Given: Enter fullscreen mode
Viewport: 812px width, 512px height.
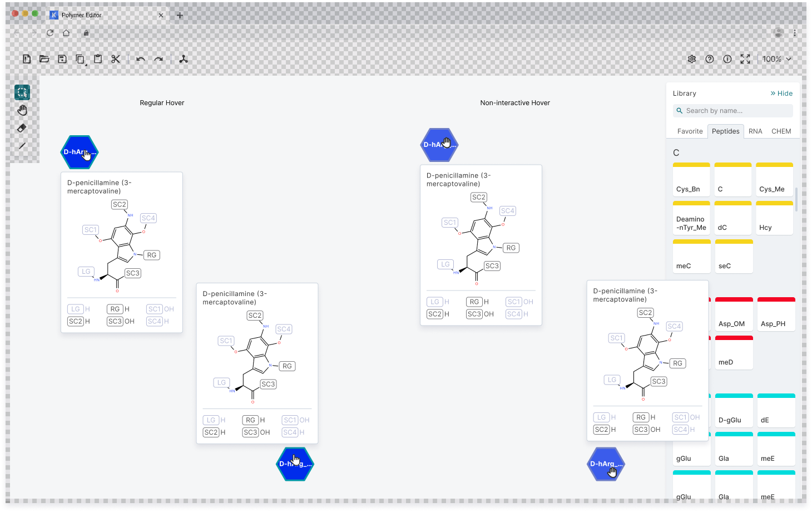Looking at the screenshot, I should [x=745, y=59].
